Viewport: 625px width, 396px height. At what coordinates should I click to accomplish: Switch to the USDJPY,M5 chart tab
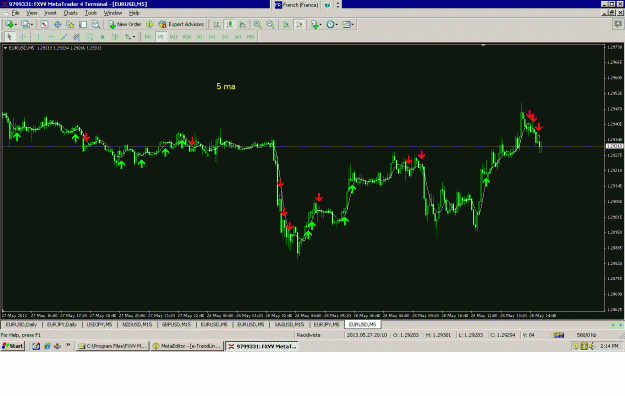[x=99, y=325]
